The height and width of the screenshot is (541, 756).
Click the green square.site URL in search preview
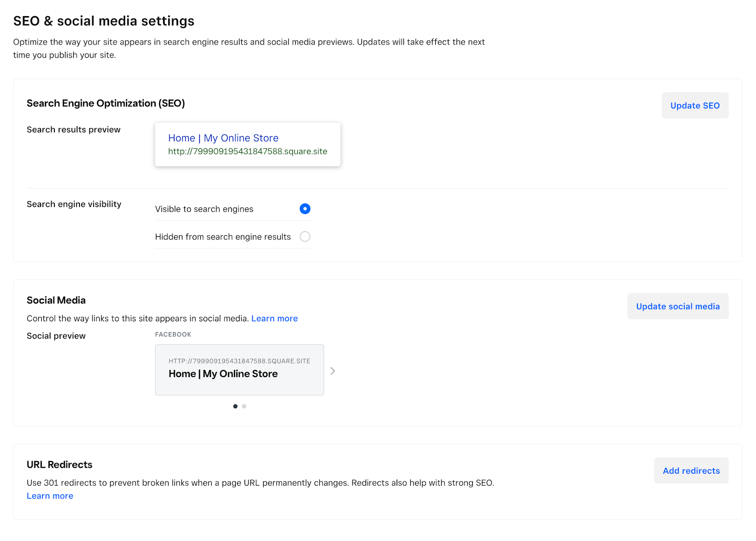pyautogui.click(x=248, y=151)
